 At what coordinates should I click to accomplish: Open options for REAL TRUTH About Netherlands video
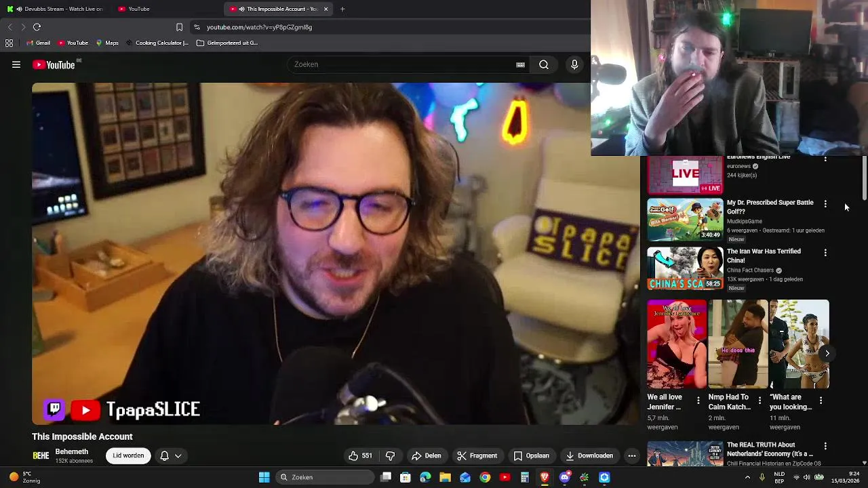825,446
